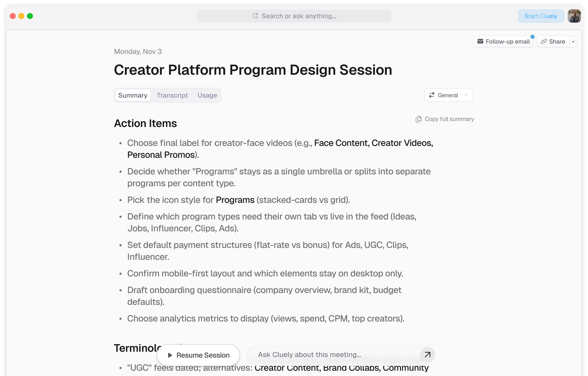Expand the Share options arrow
Image resolution: width=588 pixels, height=376 pixels.
(x=573, y=42)
